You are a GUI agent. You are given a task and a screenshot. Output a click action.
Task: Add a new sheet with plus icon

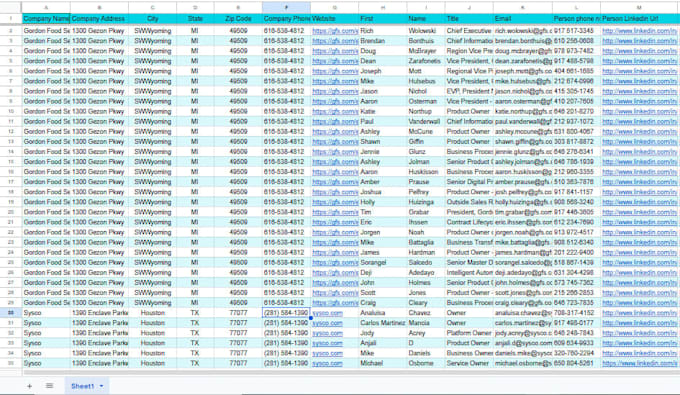coord(29,386)
